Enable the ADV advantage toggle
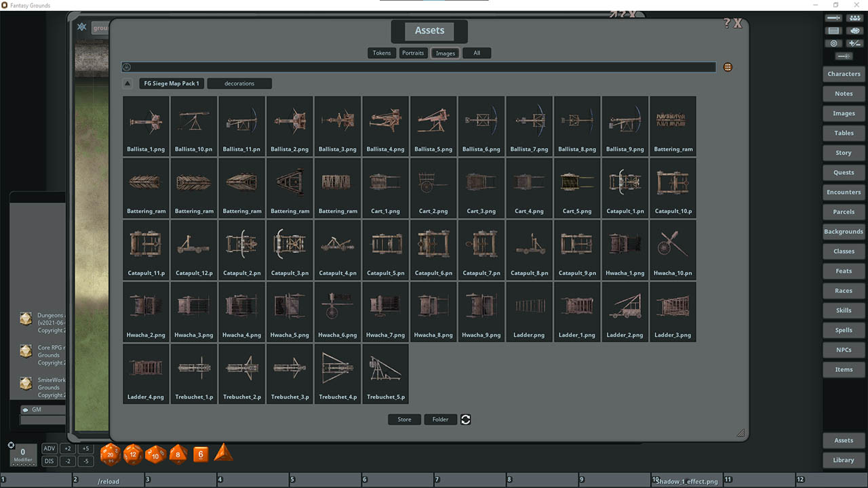868x488 pixels. tap(49, 448)
